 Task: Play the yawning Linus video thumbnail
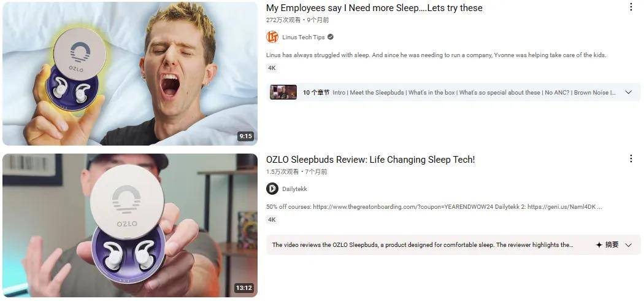(x=130, y=74)
